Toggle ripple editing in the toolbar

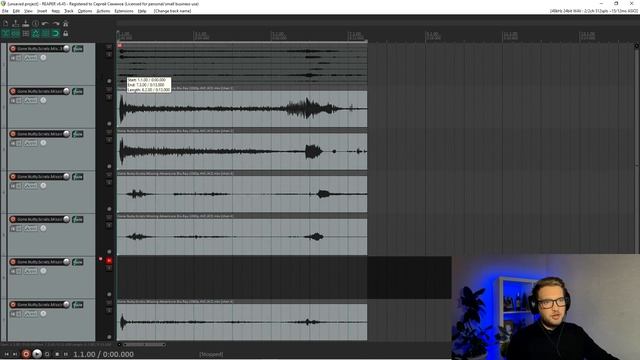pos(26,33)
